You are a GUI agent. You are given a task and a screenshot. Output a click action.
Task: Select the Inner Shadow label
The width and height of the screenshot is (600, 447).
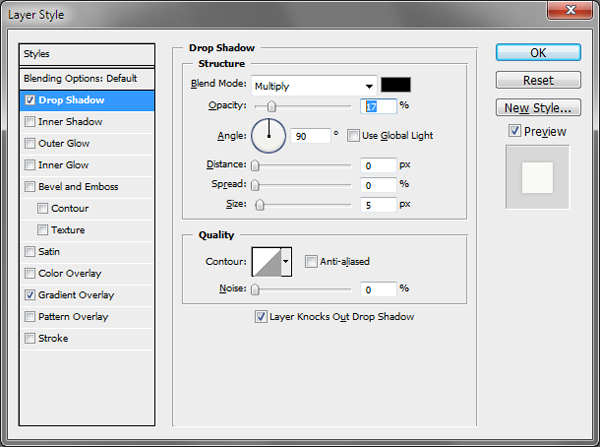tap(70, 122)
